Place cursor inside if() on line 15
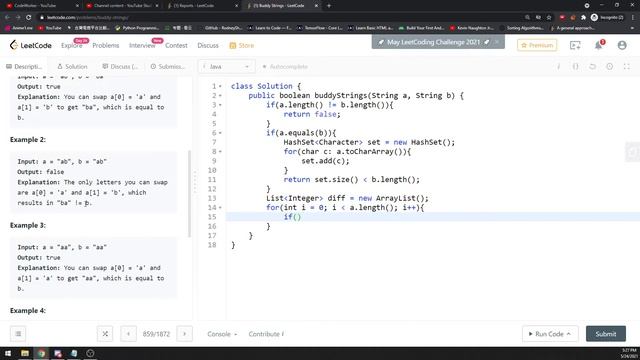 [x=297, y=217]
